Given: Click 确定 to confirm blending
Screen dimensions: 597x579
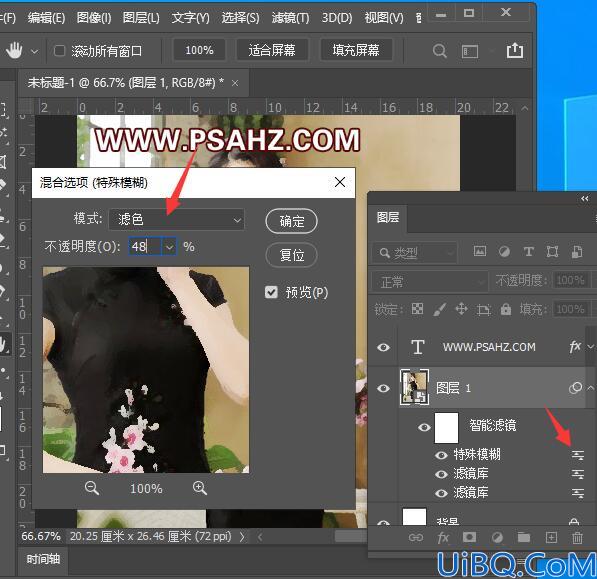Looking at the screenshot, I should click(292, 221).
